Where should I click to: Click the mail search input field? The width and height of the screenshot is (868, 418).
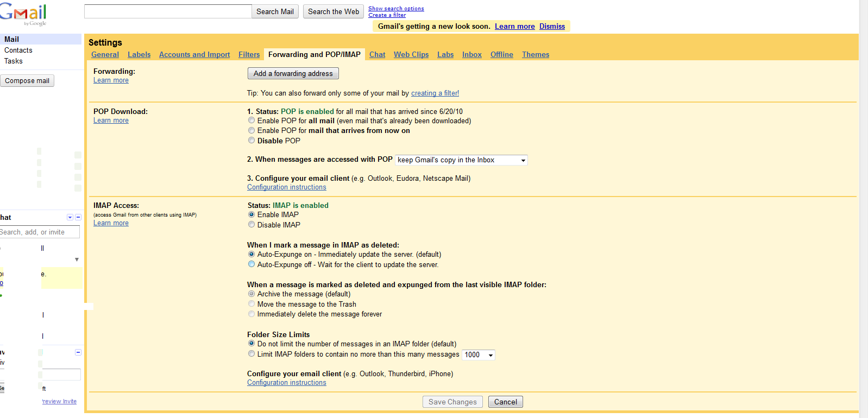click(168, 11)
